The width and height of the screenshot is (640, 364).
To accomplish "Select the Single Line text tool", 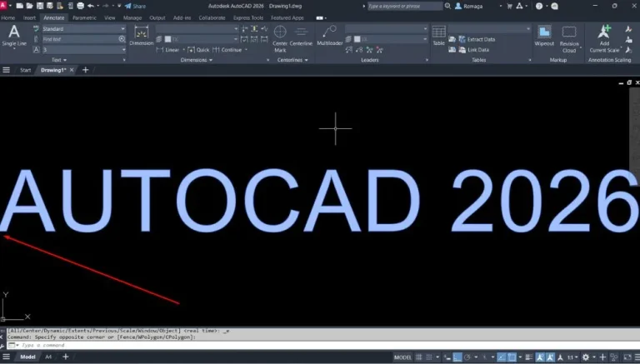I will coord(14,36).
